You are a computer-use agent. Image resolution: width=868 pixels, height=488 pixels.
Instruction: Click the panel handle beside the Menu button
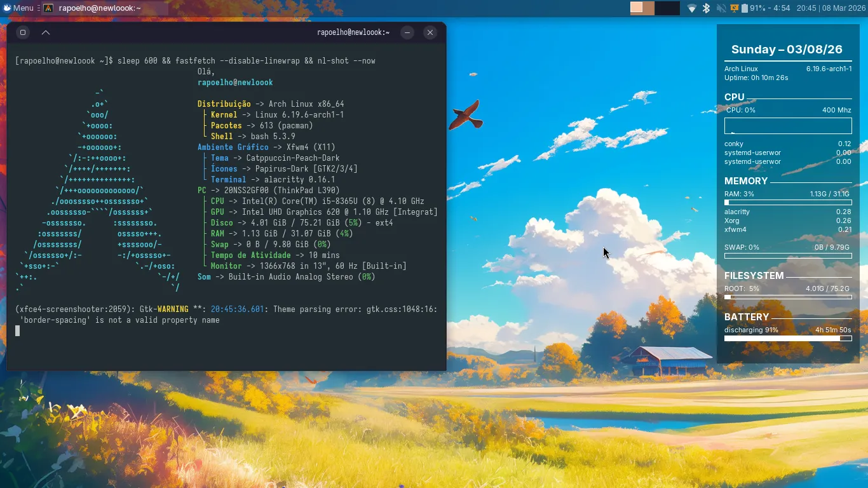[38, 8]
